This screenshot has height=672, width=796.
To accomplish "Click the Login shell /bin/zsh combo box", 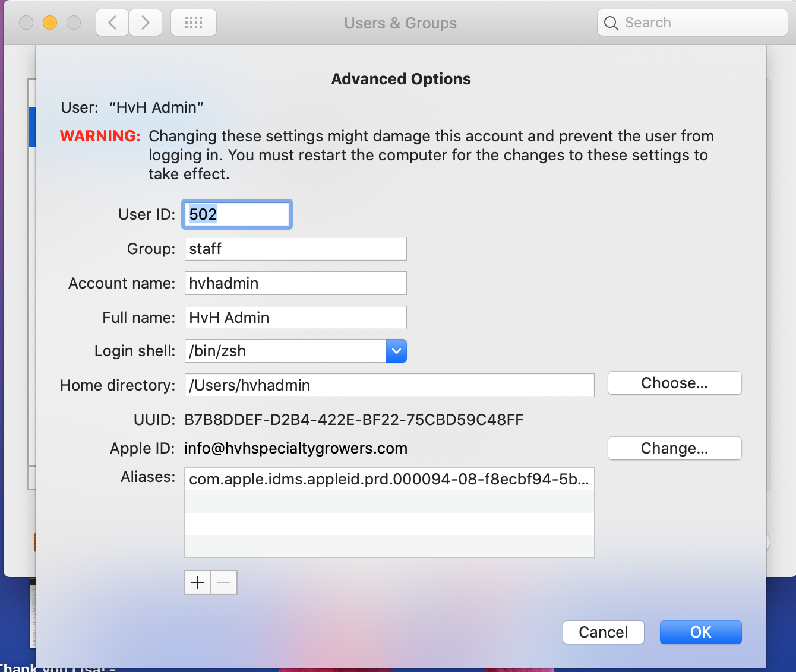I will pyautogui.click(x=285, y=351).
